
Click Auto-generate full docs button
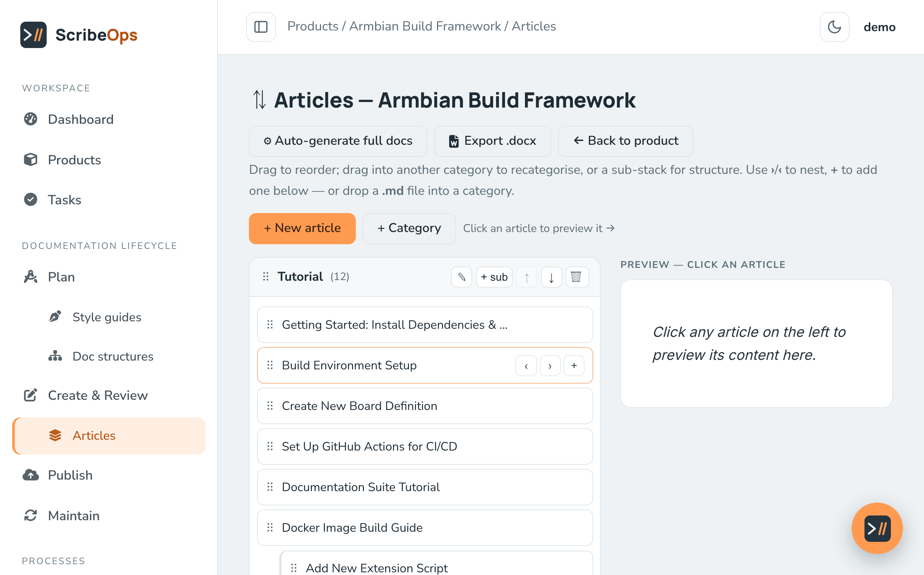338,141
